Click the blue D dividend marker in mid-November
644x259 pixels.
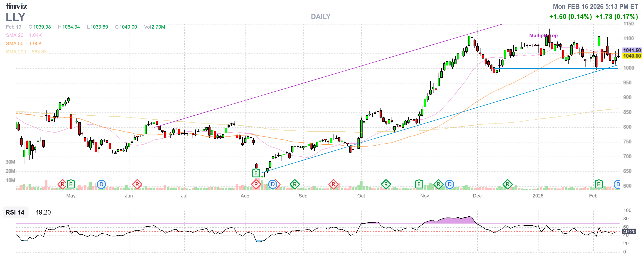click(x=450, y=185)
